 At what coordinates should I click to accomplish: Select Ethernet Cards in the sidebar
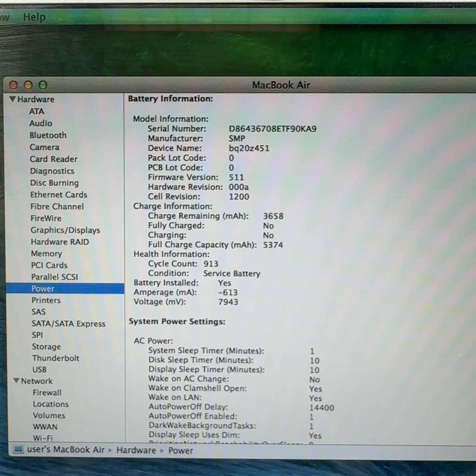pyautogui.click(x=59, y=195)
